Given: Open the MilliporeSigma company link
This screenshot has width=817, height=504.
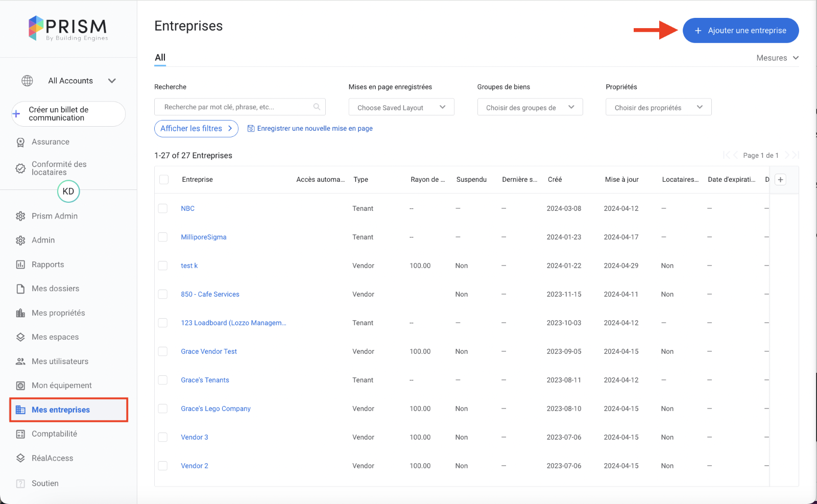Looking at the screenshot, I should tap(204, 237).
